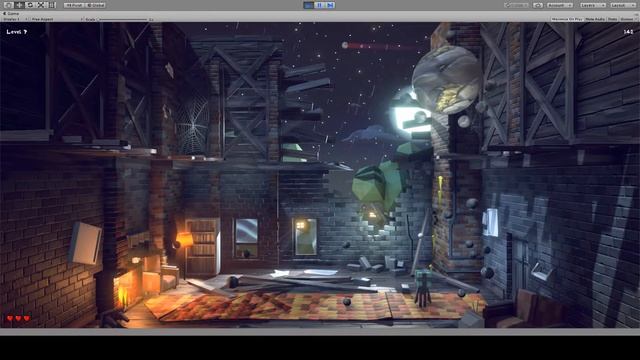
Task: Select the Hand tool in toolbar
Action: [x=8, y=5]
